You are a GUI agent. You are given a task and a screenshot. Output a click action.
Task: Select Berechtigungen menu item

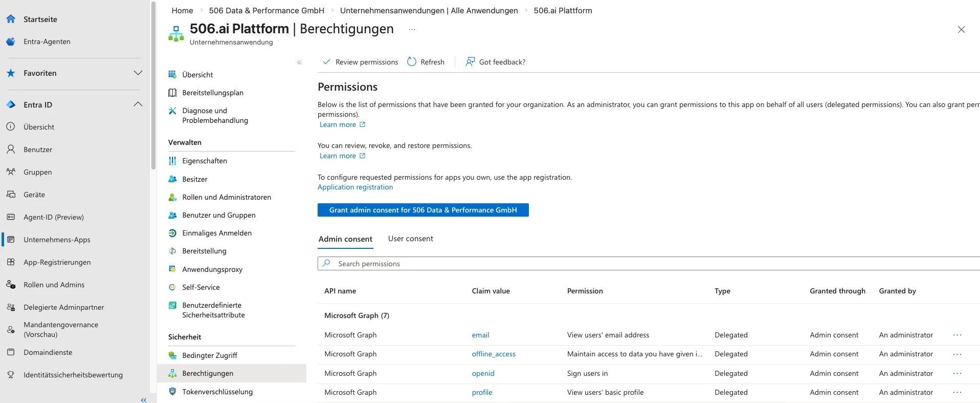(x=232, y=373)
